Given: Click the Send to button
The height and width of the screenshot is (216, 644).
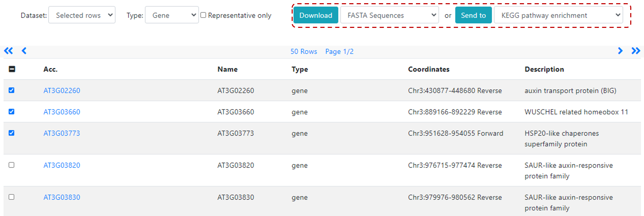Looking at the screenshot, I should 473,15.
